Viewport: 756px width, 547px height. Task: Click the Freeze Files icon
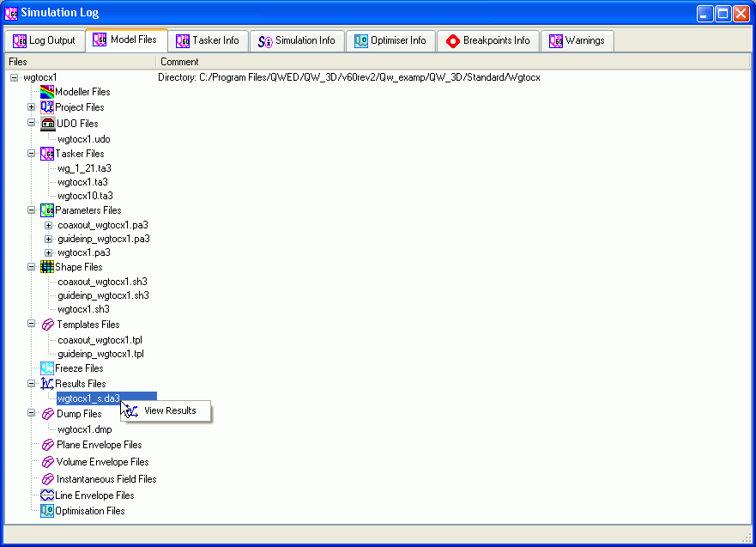(x=47, y=368)
